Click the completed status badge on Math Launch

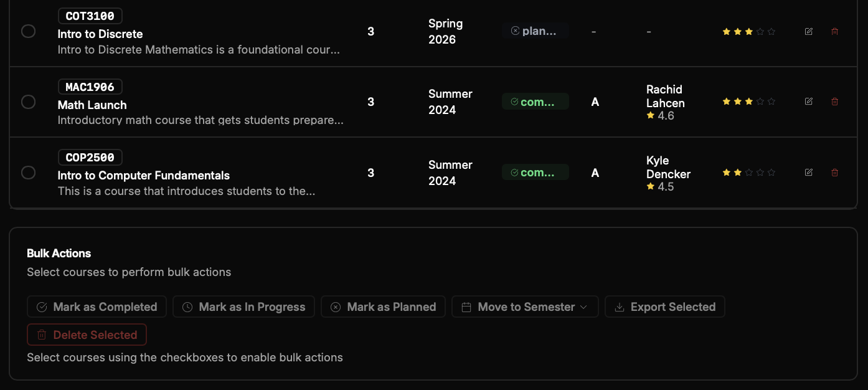pyautogui.click(x=535, y=100)
